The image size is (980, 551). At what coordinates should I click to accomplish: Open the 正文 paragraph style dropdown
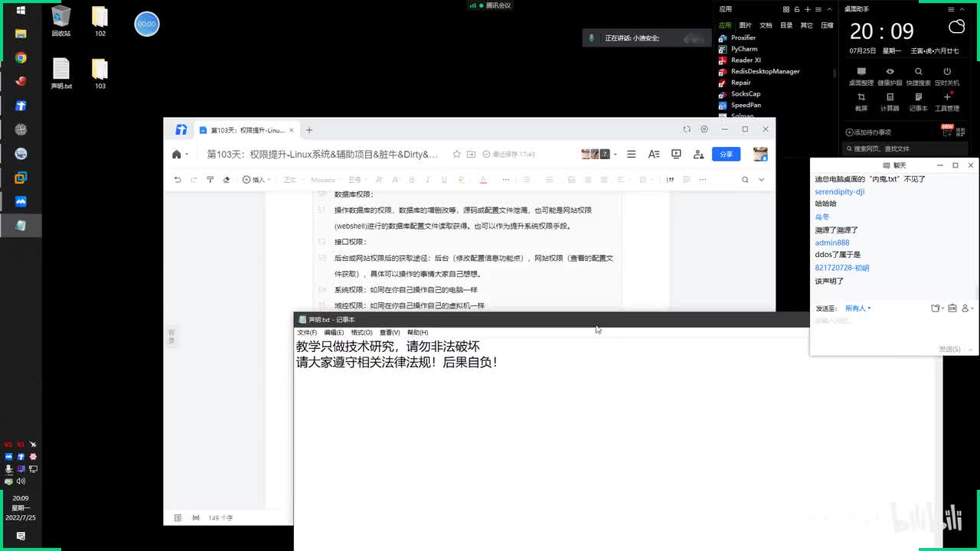tap(292, 180)
